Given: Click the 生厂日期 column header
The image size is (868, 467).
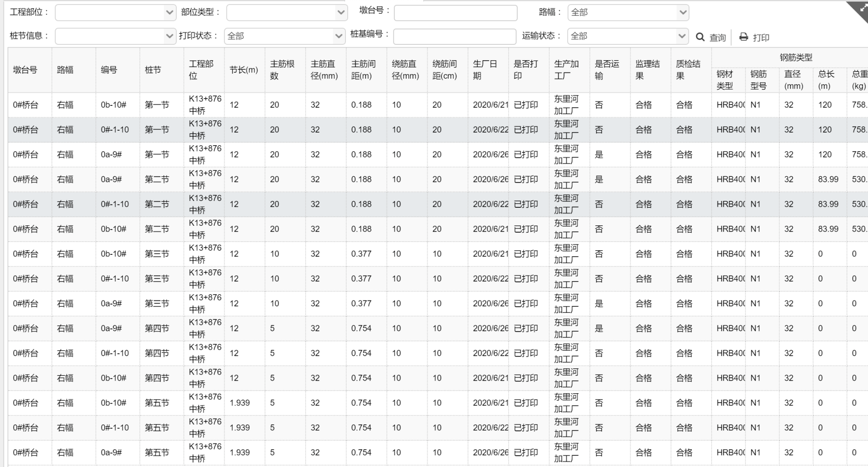Looking at the screenshot, I should pyautogui.click(x=485, y=70).
